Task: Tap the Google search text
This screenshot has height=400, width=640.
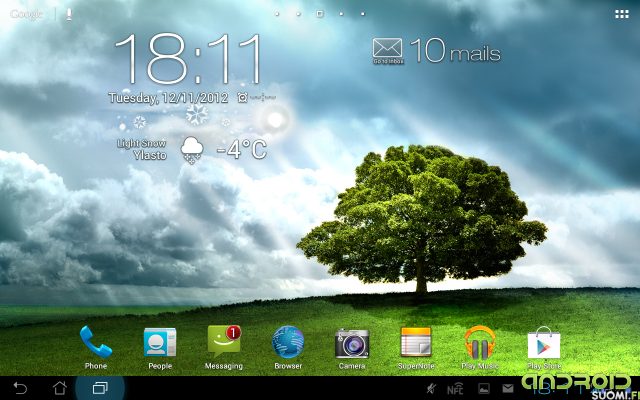Action: [27, 14]
